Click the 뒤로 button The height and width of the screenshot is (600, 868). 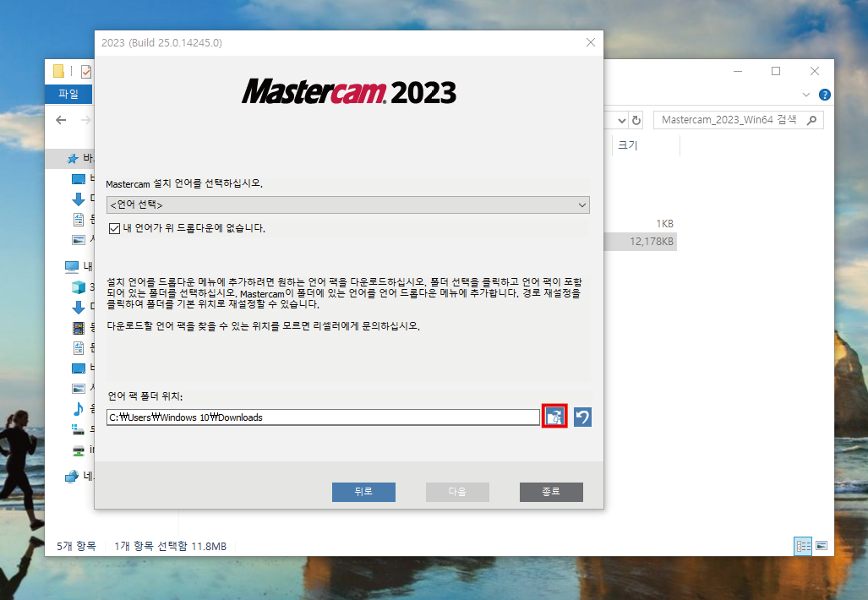(x=363, y=492)
